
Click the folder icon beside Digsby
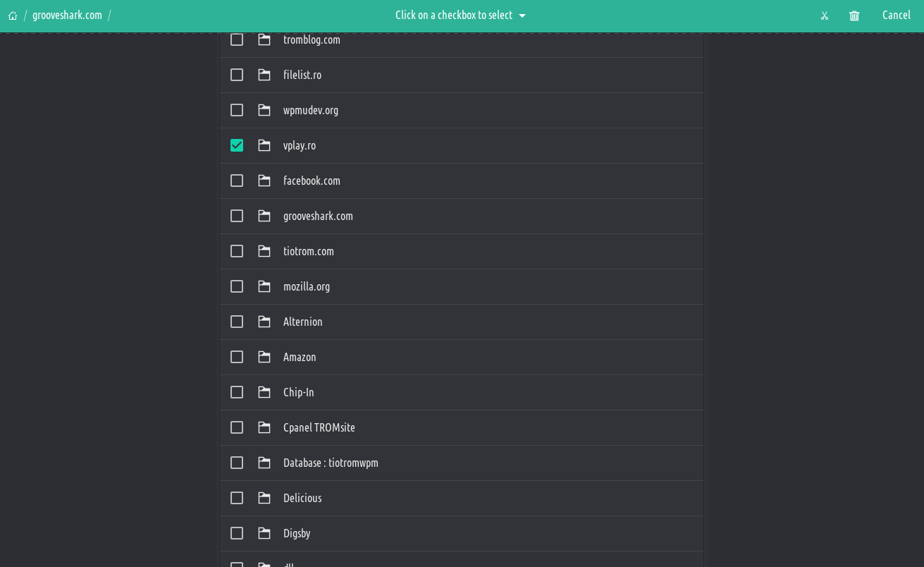(x=264, y=533)
